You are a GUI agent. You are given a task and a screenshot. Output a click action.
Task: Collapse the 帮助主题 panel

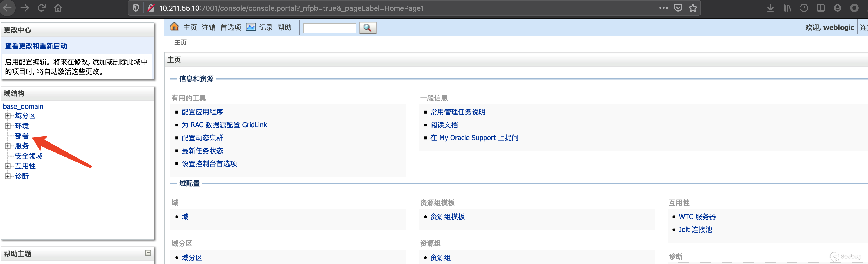coord(148,252)
